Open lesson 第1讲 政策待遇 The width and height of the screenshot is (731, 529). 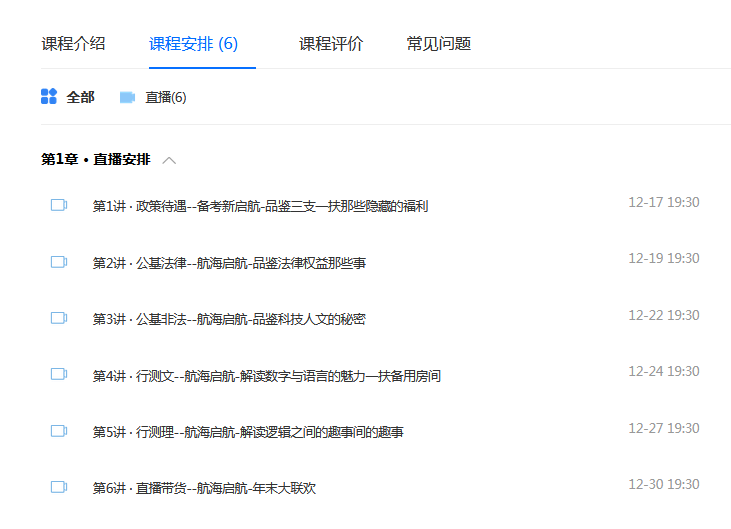pos(260,206)
